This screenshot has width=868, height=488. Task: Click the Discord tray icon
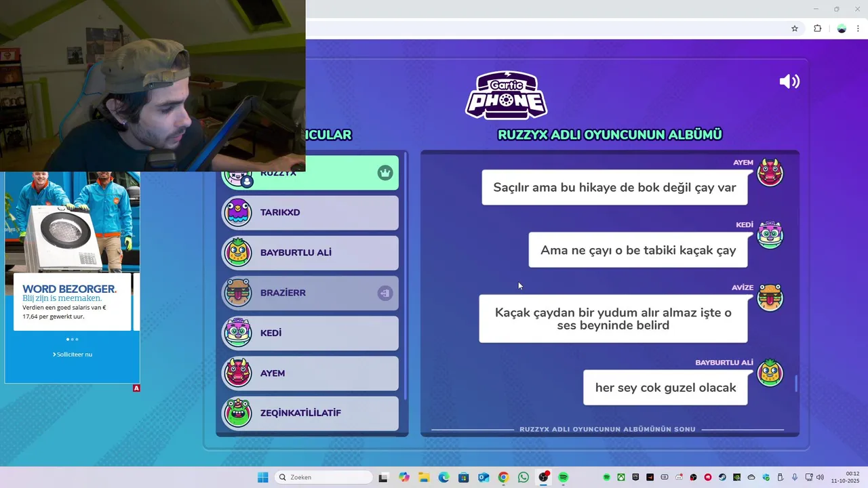(679, 477)
